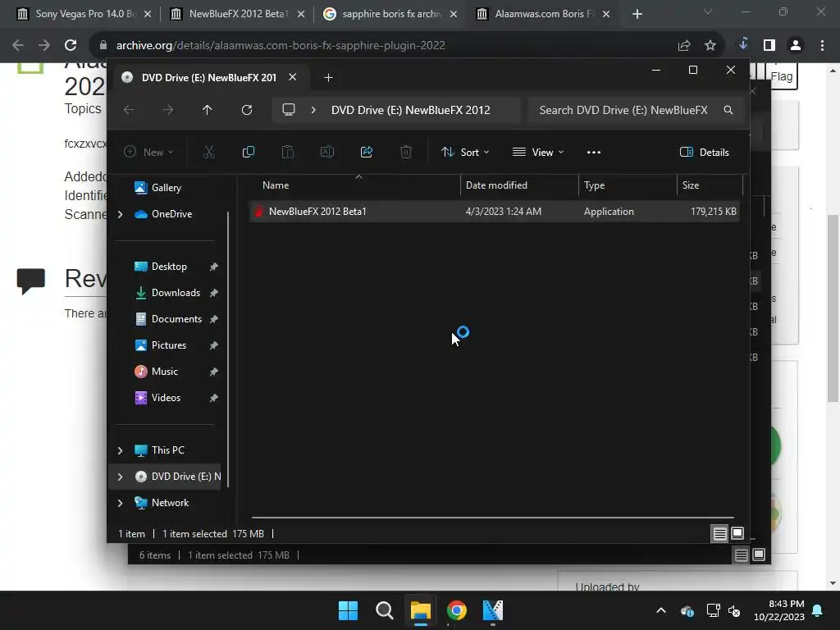
Task: Click the Paste clipboard icon in Explorer toolbar
Action: click(x=288, y=152)
